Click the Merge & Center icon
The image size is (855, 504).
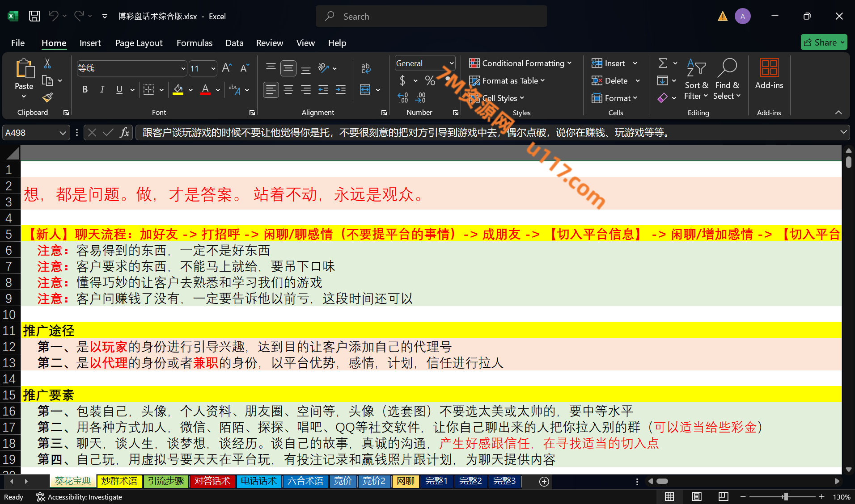point(365,90)
